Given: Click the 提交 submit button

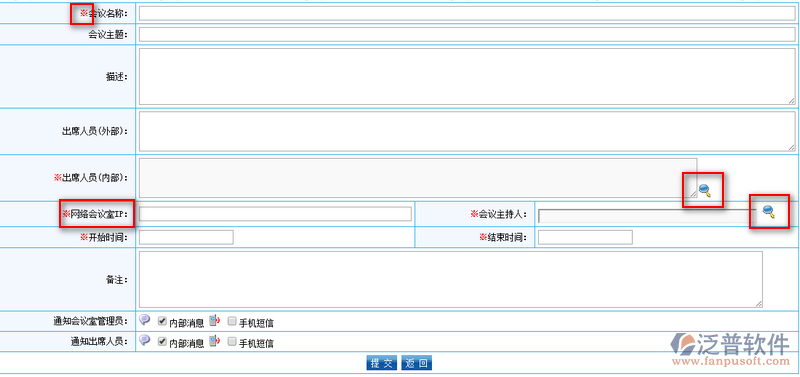Looking at the screenshot, I should pyautogui.click(x=381, y=363).
